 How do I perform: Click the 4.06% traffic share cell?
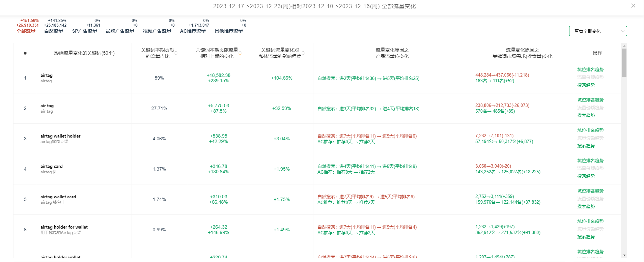point(159,139)
